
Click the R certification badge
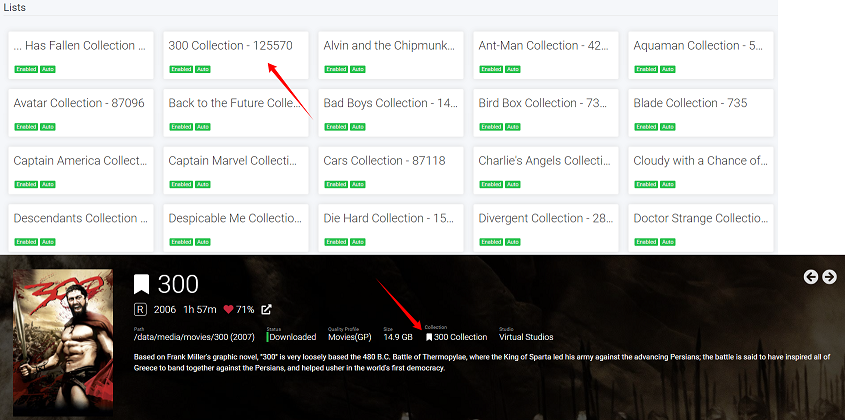point(142,310)
